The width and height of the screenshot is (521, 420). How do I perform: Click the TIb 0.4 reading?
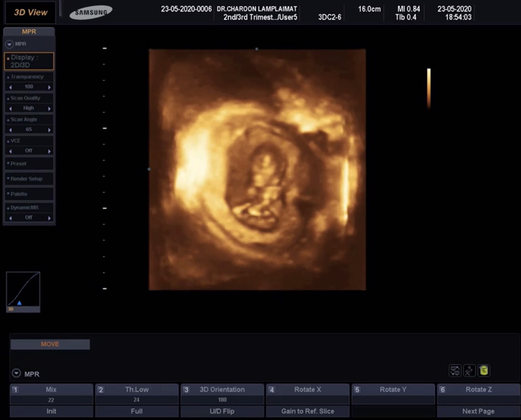pyautogui.click(x=406, y=17)
